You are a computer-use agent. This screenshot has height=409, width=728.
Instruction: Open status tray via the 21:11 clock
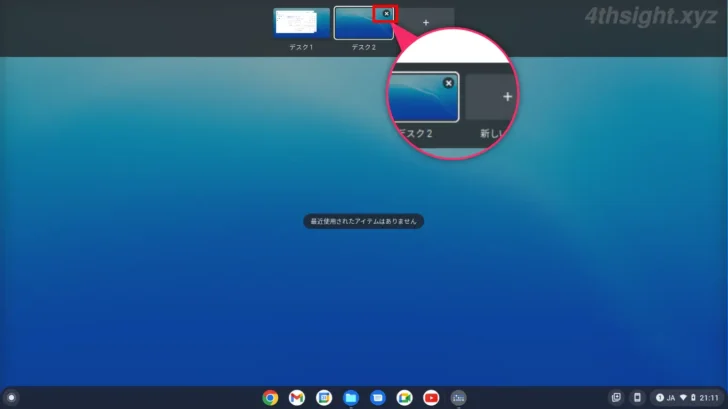coord(709,398)
